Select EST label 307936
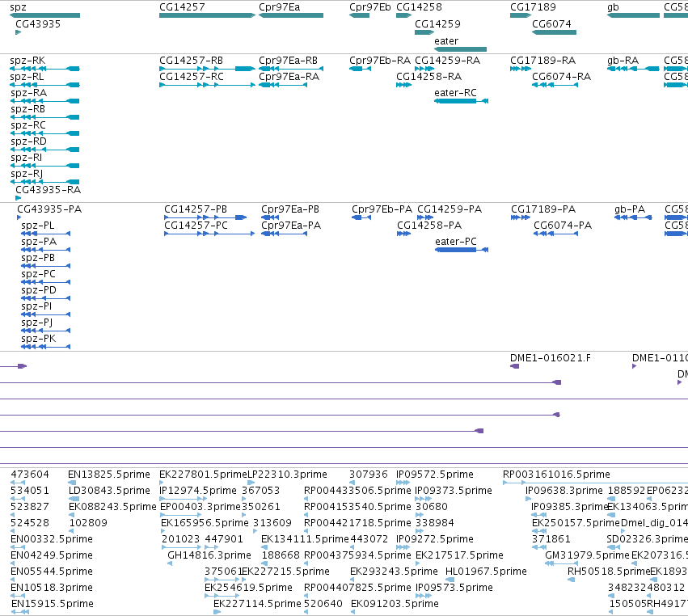 click(x=369, y=475)
